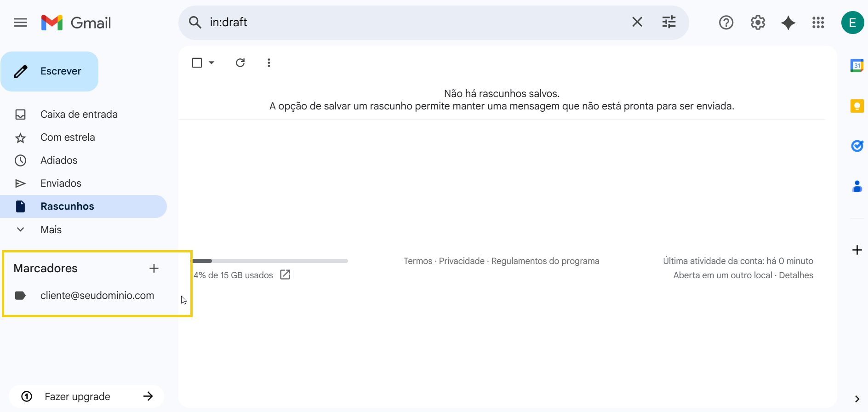Click the star icon beside Com estrela
This screenshot has height=412, width=868.
coord(21,137)
